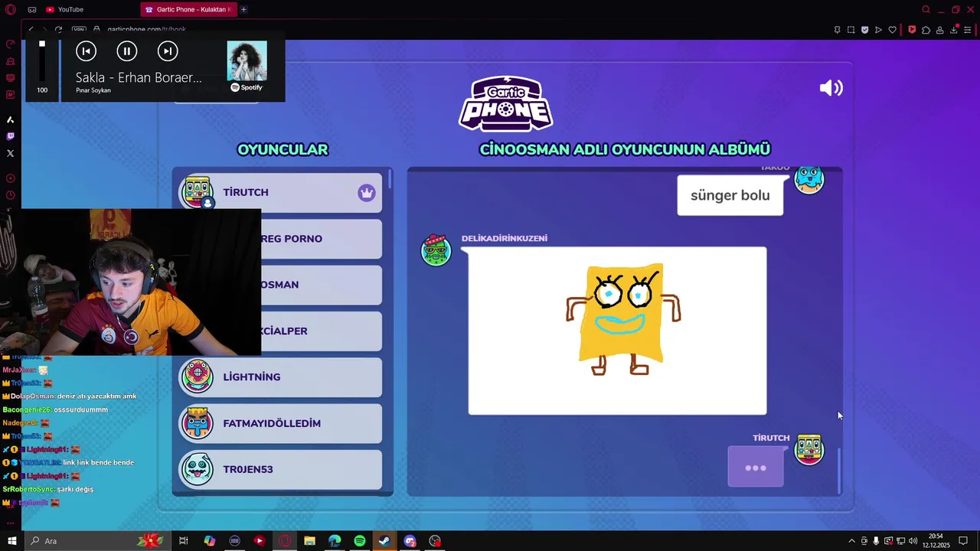Click the Spotify album art thumbnail
The image size is (980, 551).
[247, 61]
